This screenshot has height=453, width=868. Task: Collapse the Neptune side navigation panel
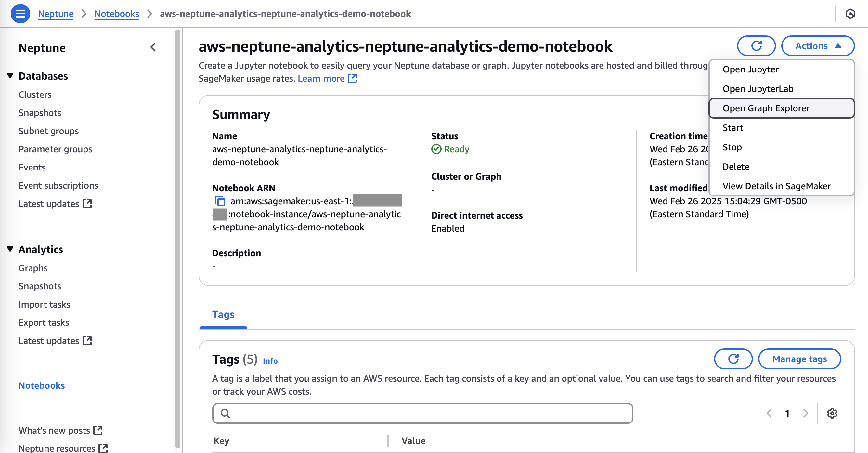153,47
